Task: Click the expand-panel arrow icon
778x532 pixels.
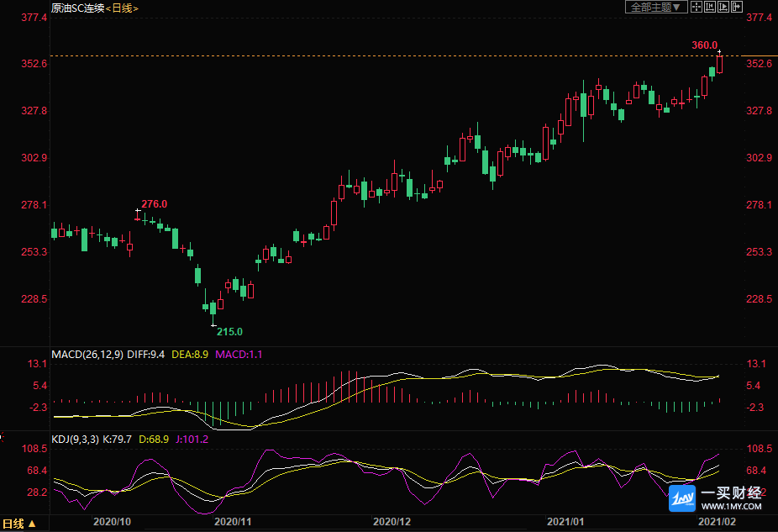Action: click(737, 7)
